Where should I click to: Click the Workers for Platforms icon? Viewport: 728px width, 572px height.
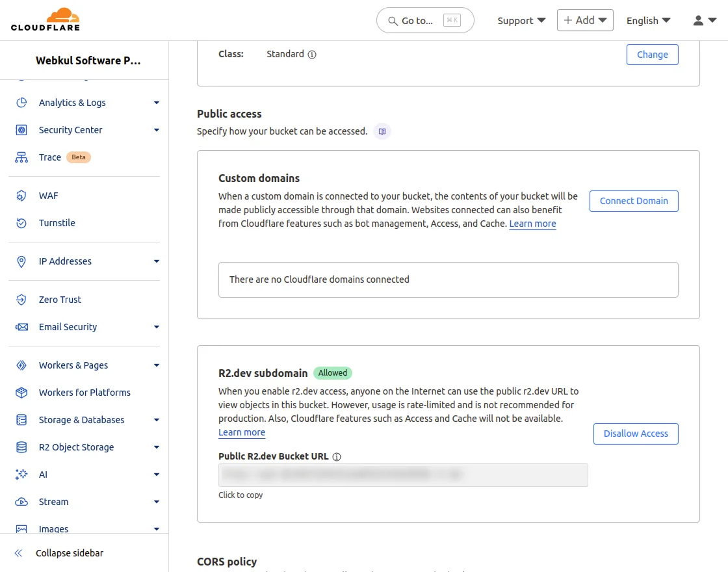(21, 393)
